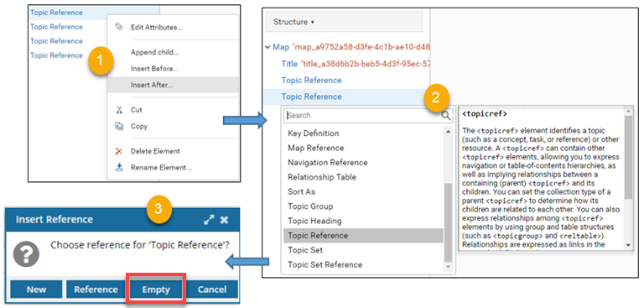Click the element list scrollbar thumb
Image resolution: width=644 pixels, height=308 pixels.
(448, 223)
